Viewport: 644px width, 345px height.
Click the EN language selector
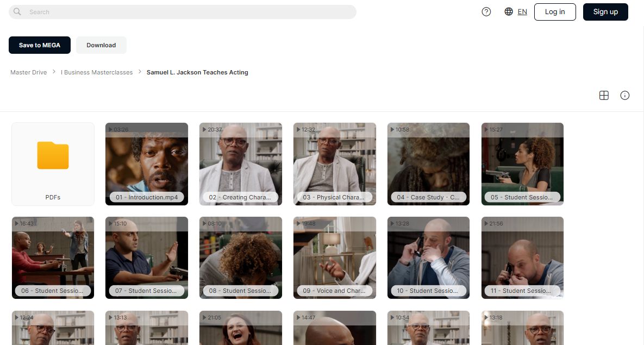click(x=522, y=12)
